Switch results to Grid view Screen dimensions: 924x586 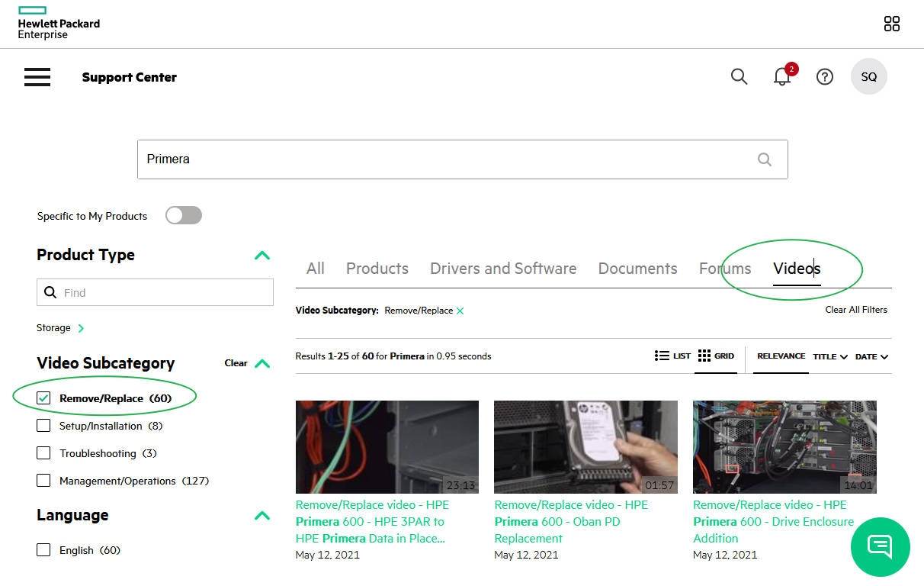(716, 356)
